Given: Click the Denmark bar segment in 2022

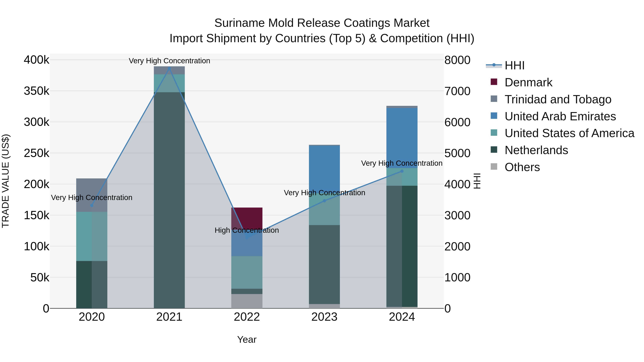Looking at the screenshot, I should (247, 219).
